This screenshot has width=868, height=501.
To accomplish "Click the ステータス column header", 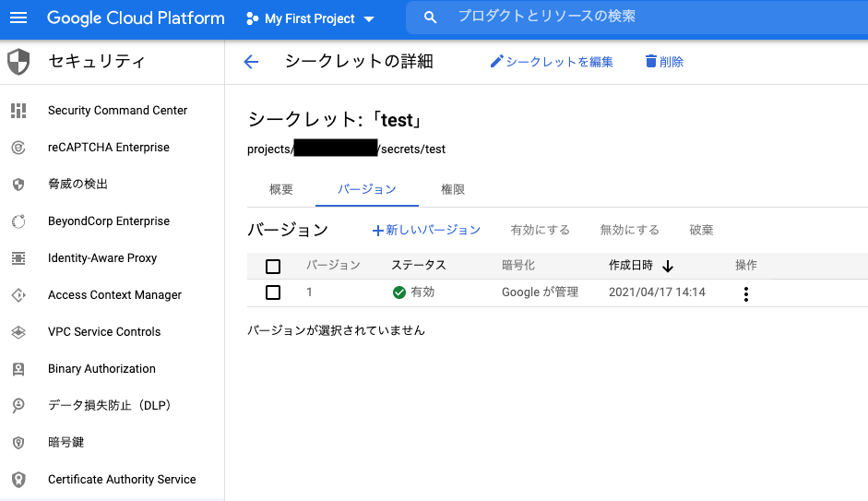I will pos(419,266).
